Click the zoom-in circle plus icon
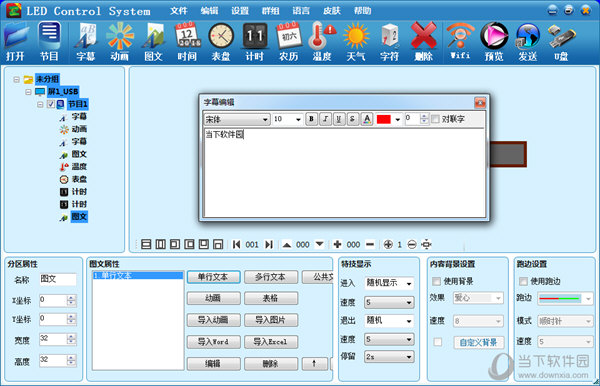The width and height of the screenshot is (600, 386). coord(388,244)
